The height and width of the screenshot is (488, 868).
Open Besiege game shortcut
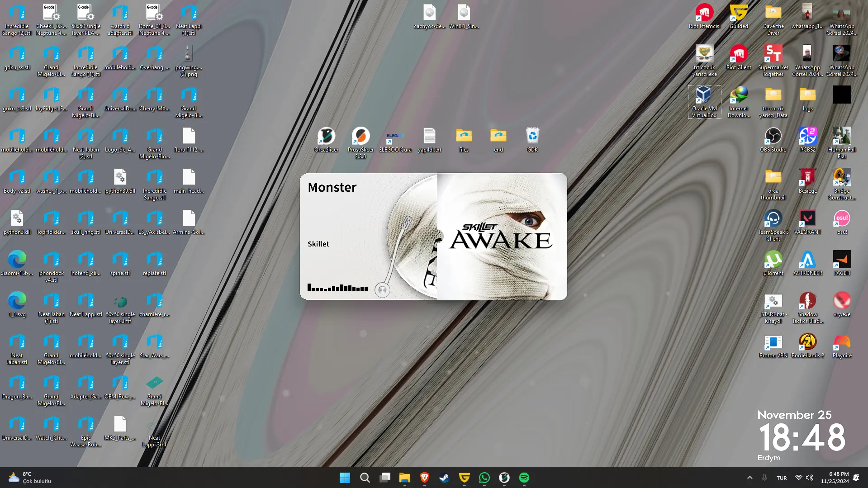[807, 181]
